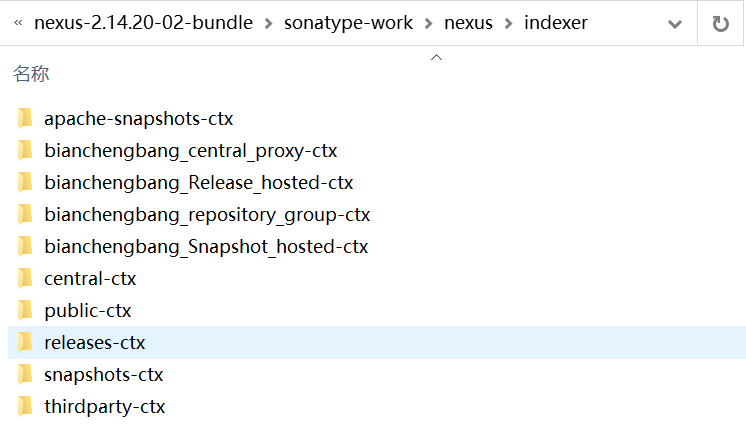The width and height of the screenshot is (746, 427).
Task: Select the public-ctx folder
Action: point(88,311)
